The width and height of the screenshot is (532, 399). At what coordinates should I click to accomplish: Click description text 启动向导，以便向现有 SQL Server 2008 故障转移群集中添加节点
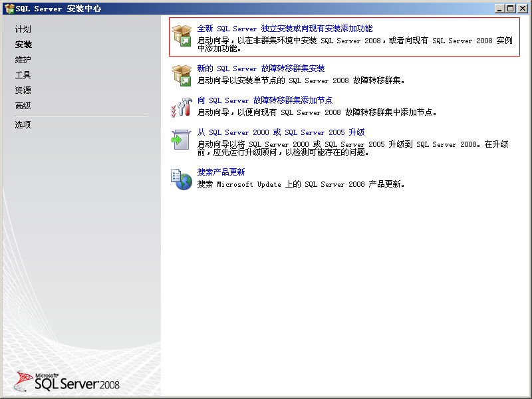click(317, 112)
